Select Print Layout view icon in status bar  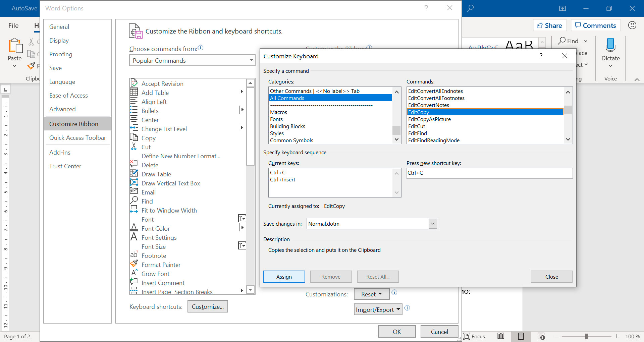pyautogui.click(x=521, y=336)
